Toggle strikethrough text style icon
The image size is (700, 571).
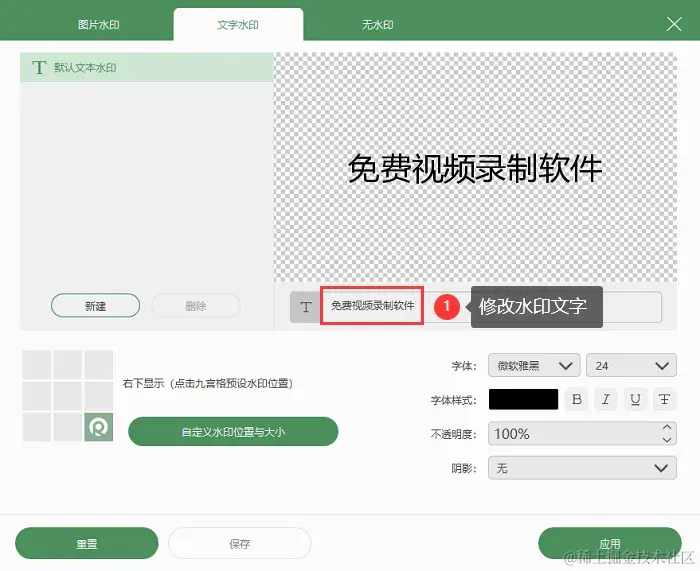pyautogui.click(x=665, y=399)
